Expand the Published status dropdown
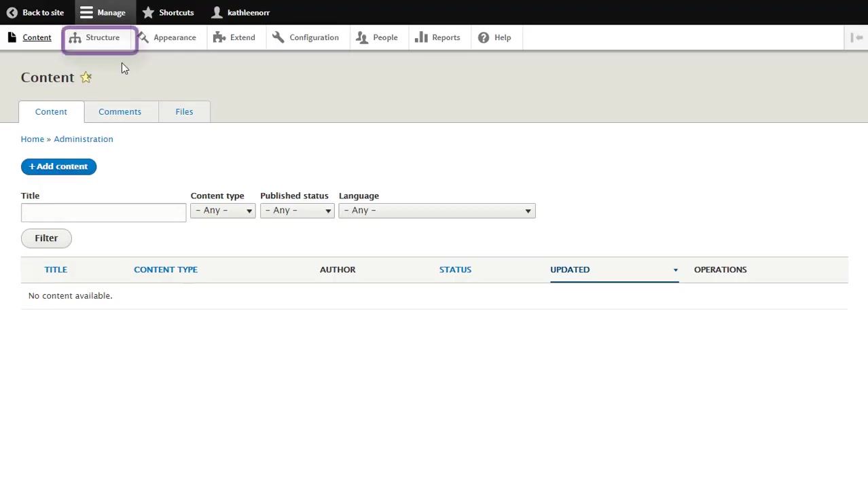The height and width of the screenshot is (489, 868). tap(297, 211)
